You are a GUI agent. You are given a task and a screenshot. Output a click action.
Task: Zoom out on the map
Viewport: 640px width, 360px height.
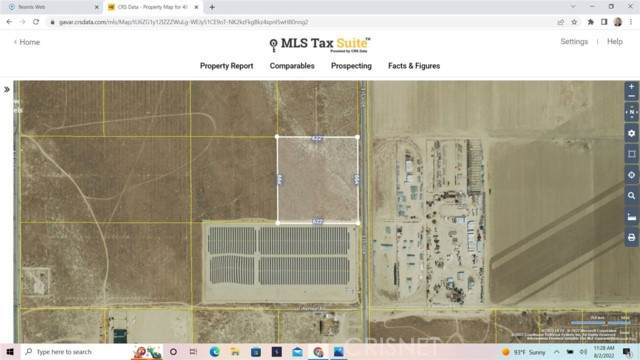click(631, 96)
